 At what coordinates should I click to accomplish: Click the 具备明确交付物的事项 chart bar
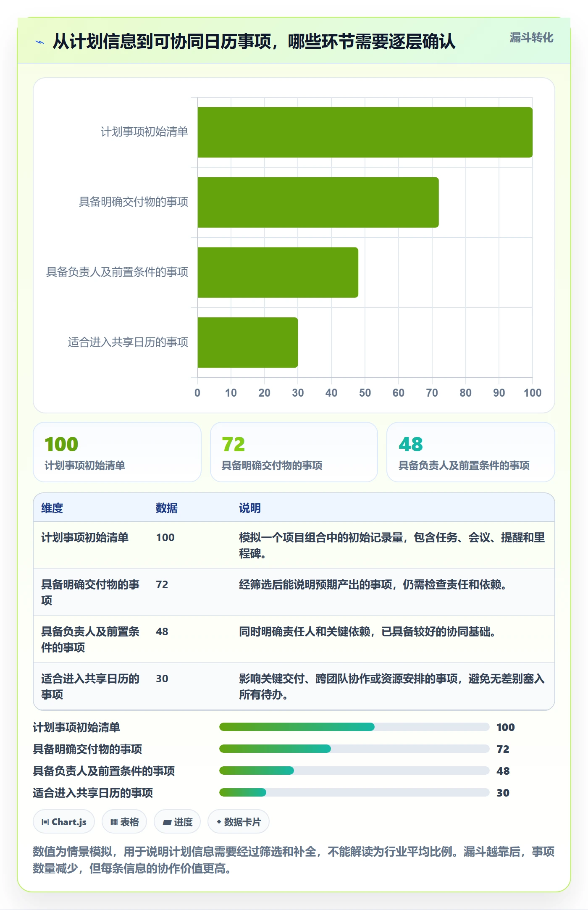coord(318,203)
